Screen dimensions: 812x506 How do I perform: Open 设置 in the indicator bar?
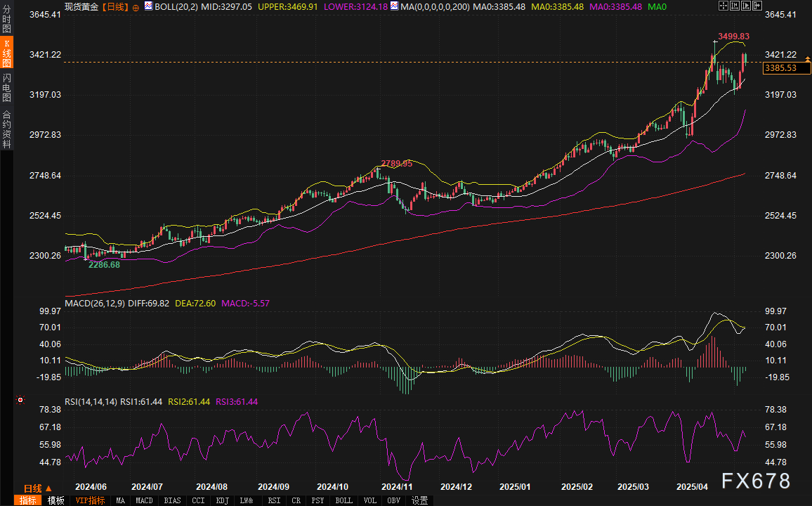(419, 500)
